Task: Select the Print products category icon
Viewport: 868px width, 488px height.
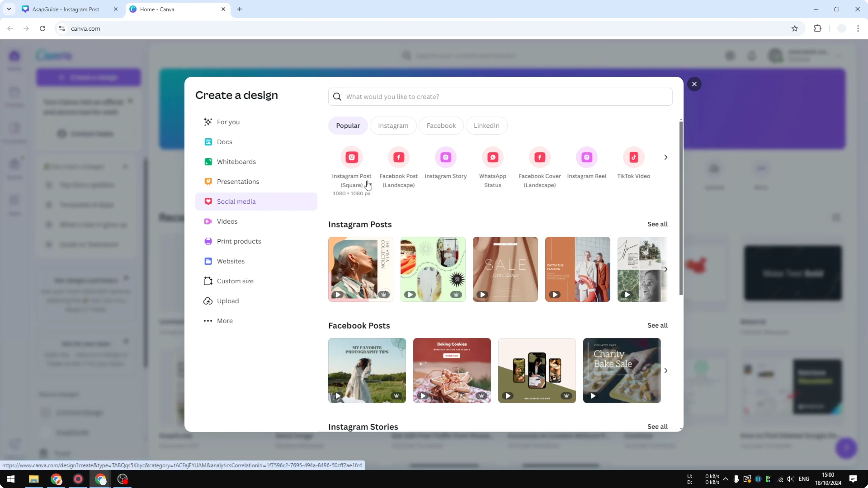Action: point(208,241)
